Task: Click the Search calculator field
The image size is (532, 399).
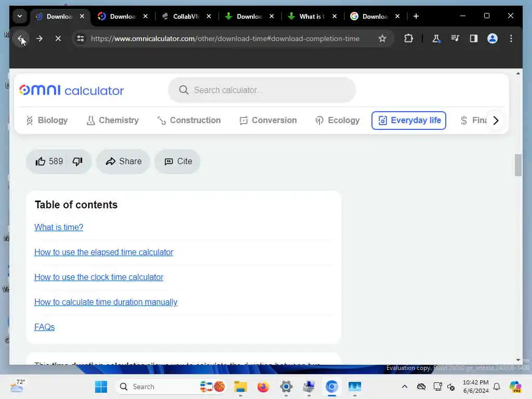Action: pyautogui.click(x=262, y=90)
